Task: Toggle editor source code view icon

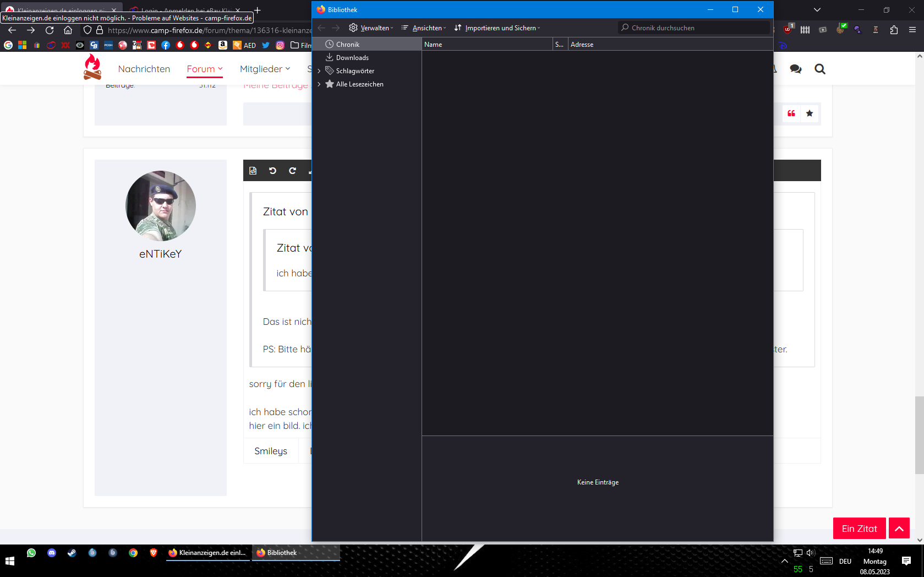Action: (x=253, y=171)
